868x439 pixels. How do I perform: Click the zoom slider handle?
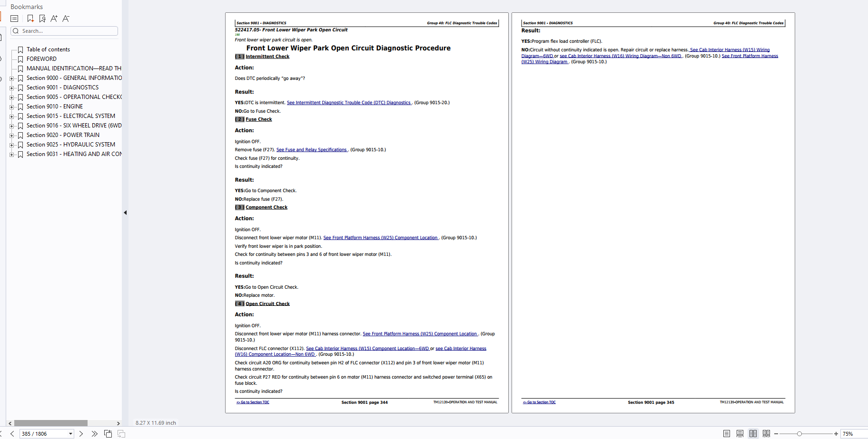[799, 434]
